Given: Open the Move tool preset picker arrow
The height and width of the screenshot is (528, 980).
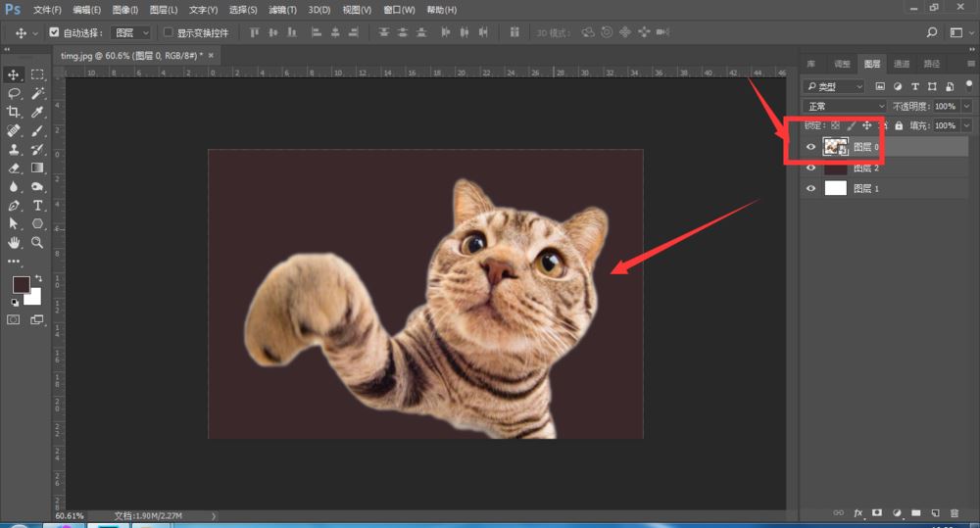Looking at the screenshot, I should [x=35, y=33].
